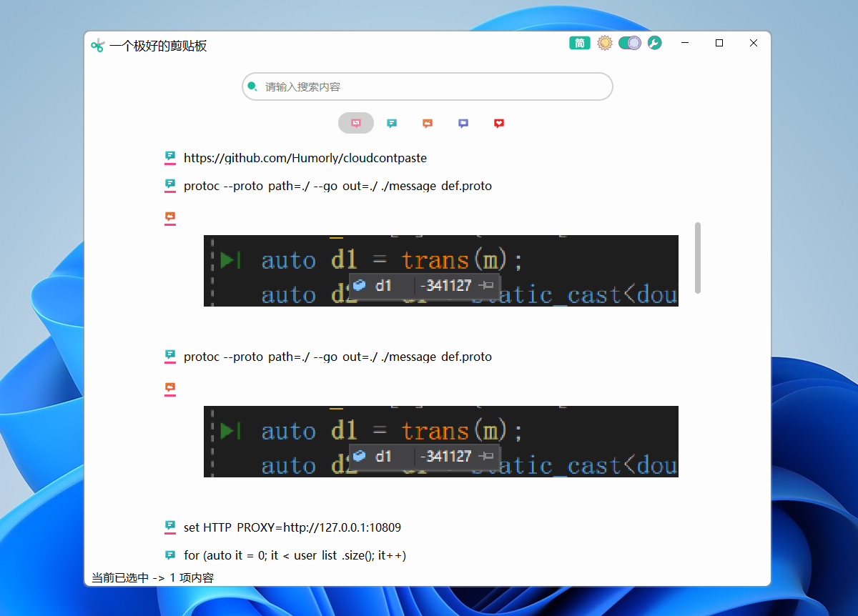Select the purple chat-bubble filter tab

coord(463,123)
